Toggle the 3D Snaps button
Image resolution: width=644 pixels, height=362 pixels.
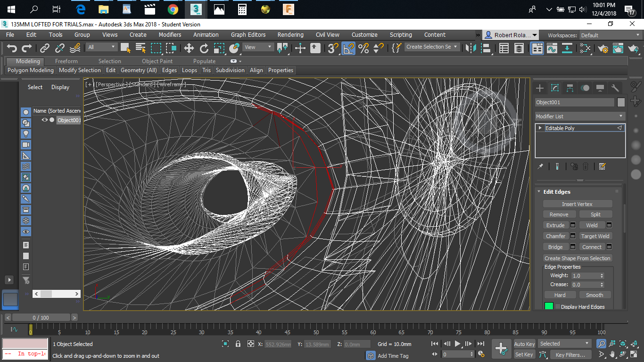coord(333,48)
